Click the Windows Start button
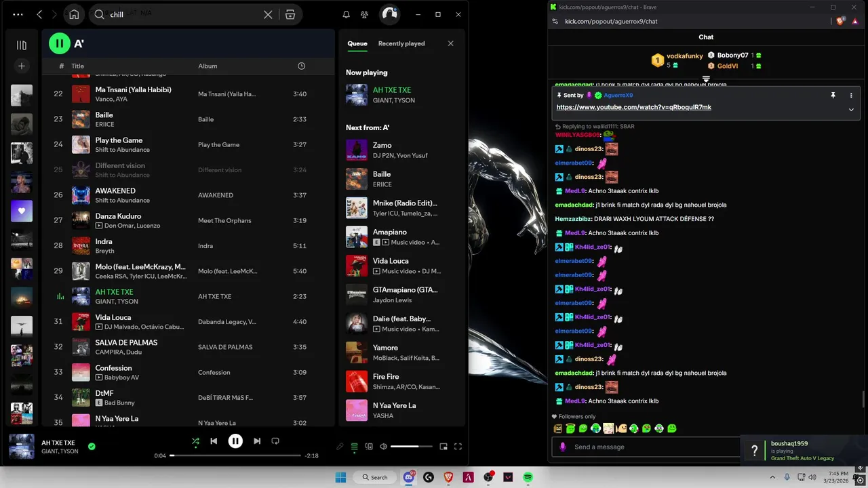 (340, 477)
